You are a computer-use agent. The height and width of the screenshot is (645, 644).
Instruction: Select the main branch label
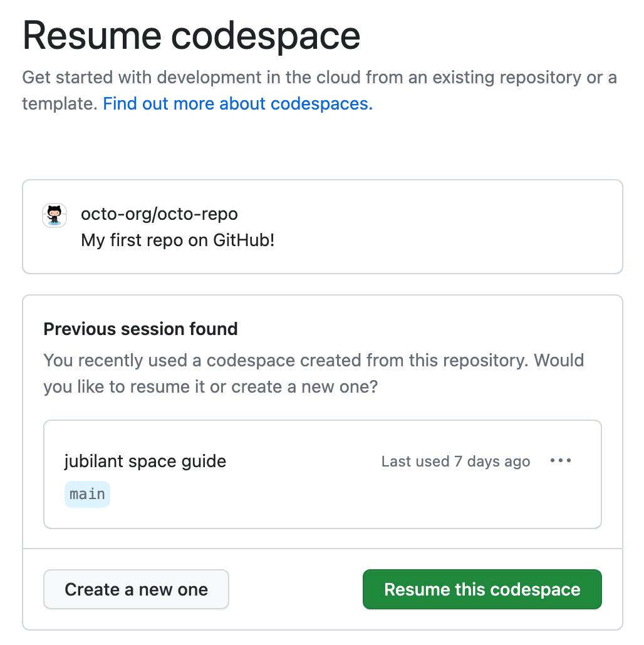tap(87, 494)
